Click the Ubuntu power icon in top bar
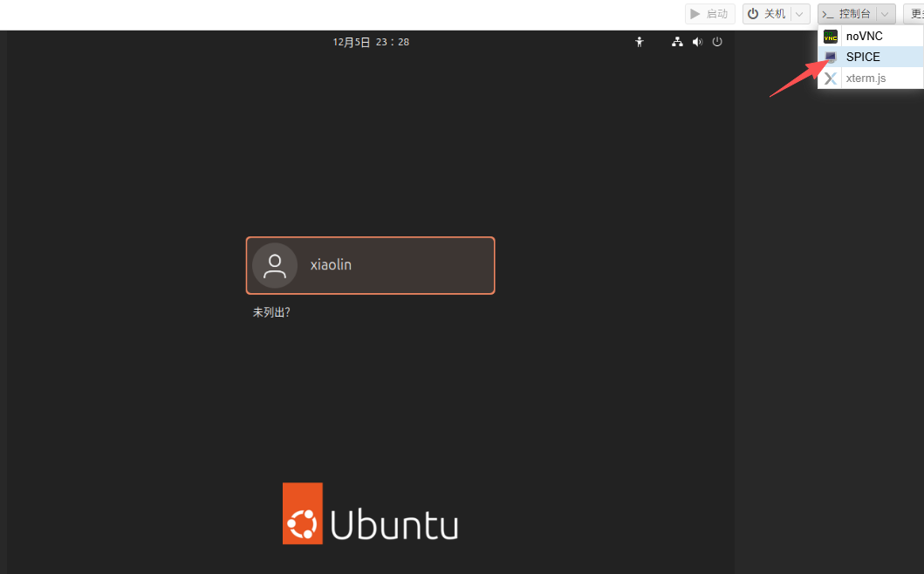 coord(717,42)
